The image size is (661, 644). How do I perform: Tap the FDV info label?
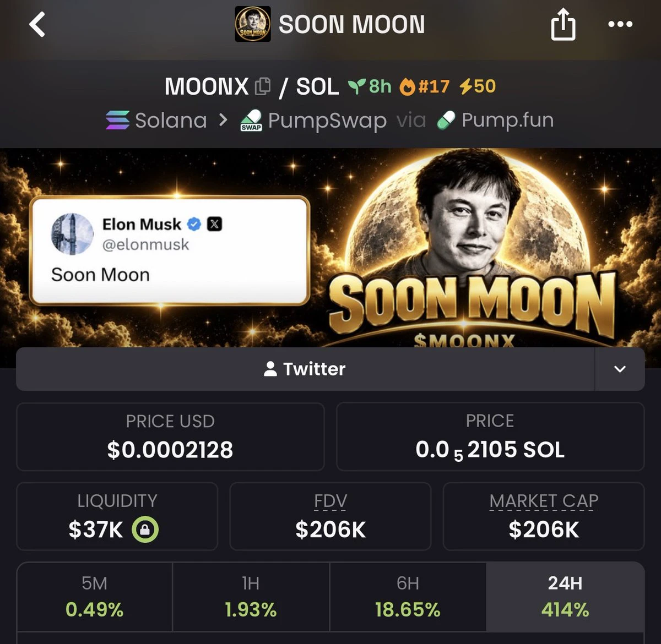(330, 501)
